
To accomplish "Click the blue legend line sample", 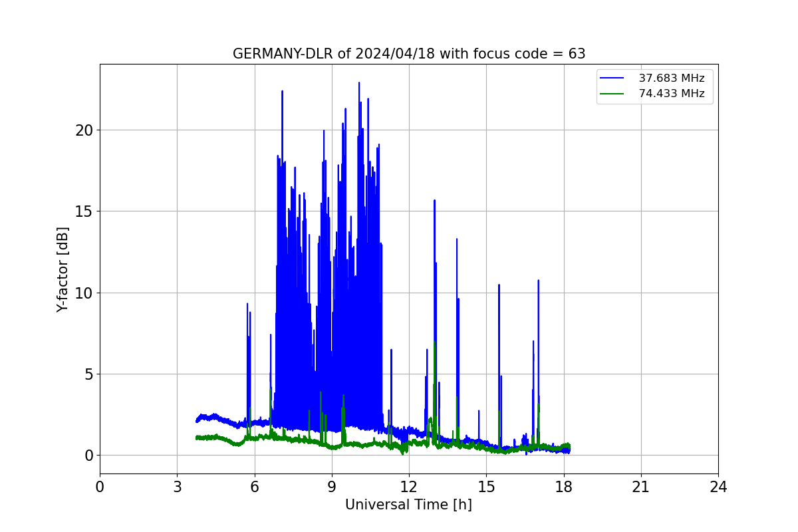I will [x=612, y=78].
